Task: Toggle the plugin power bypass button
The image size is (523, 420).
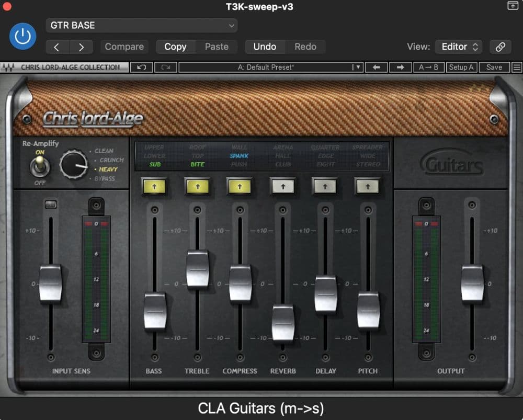Action: [x=22, y=37]
